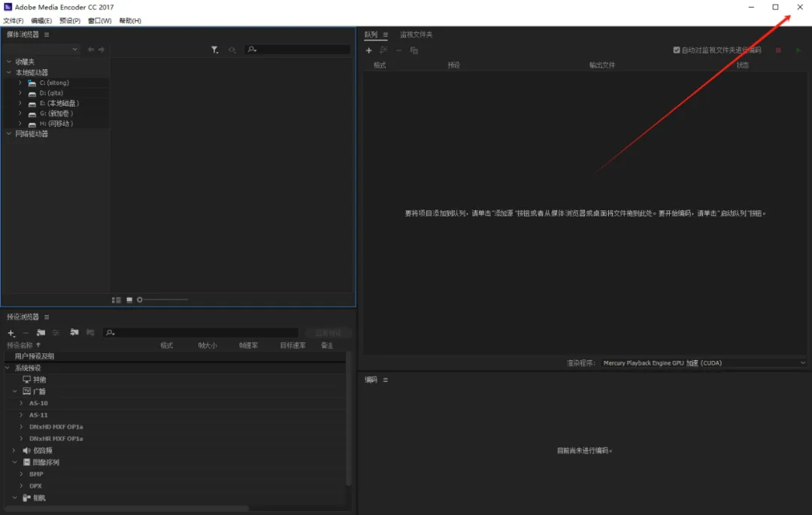The height and width of the screenshot is (515, 812).
Task: Collapse the 广播 preset category
Action: [x=14, y=391]
